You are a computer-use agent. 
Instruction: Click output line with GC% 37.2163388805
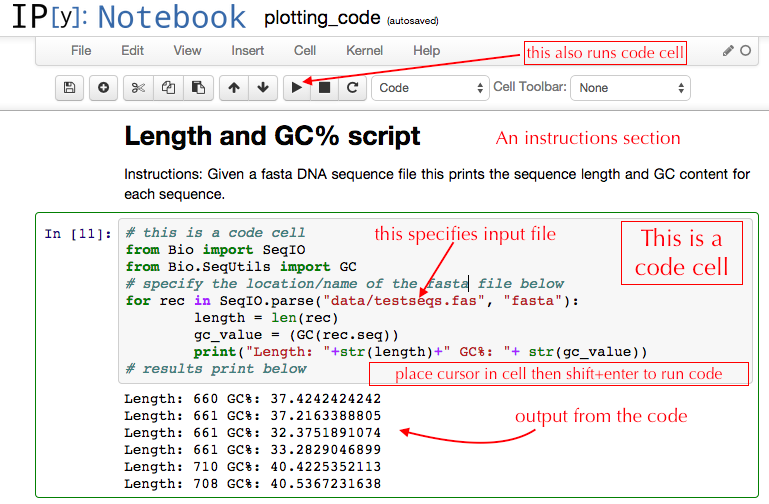point(253,416)
